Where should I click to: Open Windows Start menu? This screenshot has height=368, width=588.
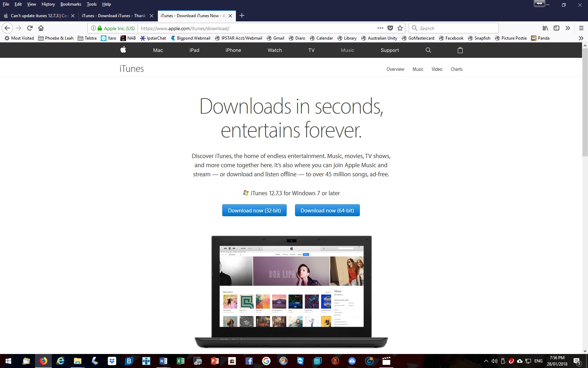pyautogui.click(x=8, y=361)
